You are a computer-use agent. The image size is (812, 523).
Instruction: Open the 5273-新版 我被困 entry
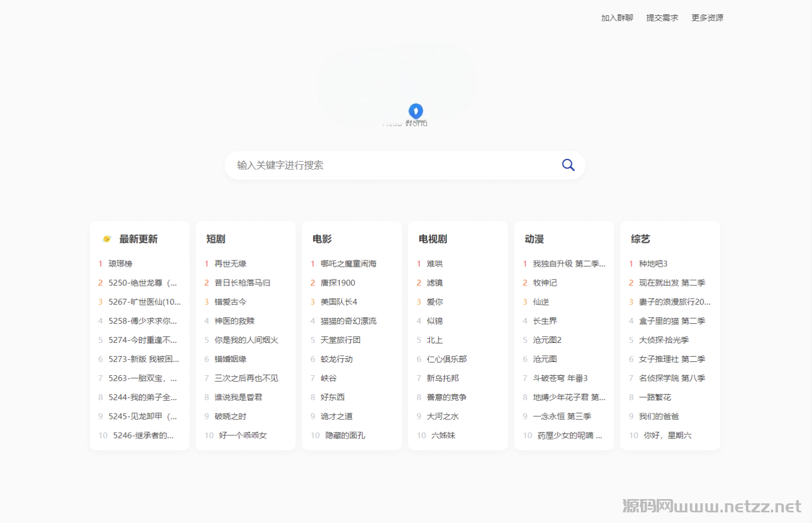click(x=143, y=359)
